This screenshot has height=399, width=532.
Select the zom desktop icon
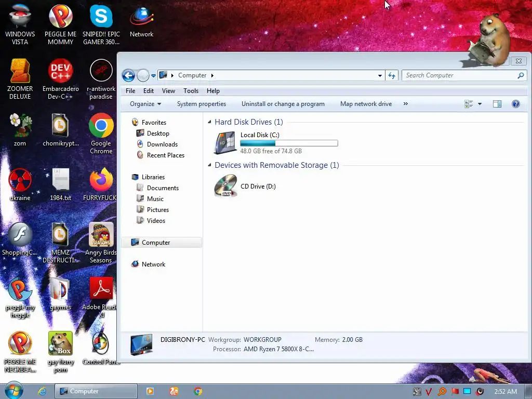pos(20,129)
